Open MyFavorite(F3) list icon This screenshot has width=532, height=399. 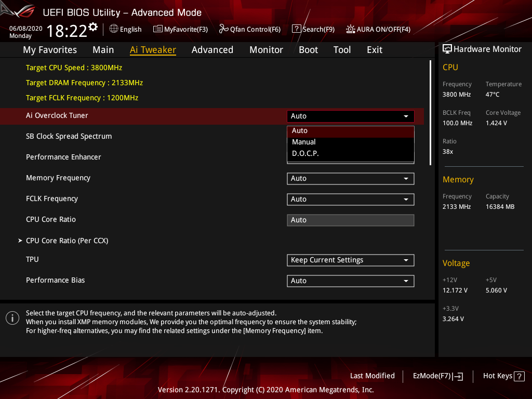click(x=158, y=29)
